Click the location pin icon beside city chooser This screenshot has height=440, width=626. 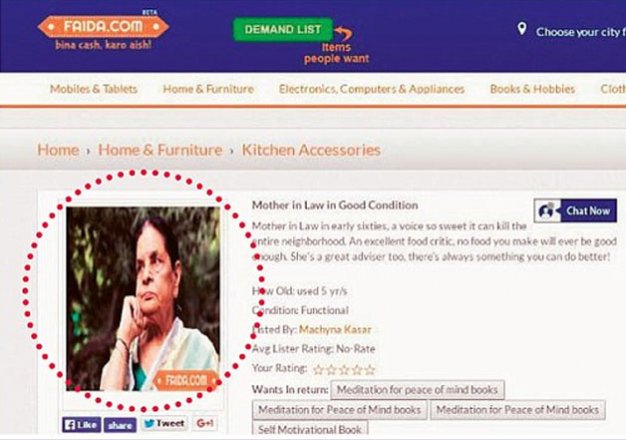[x=522, y=29]
